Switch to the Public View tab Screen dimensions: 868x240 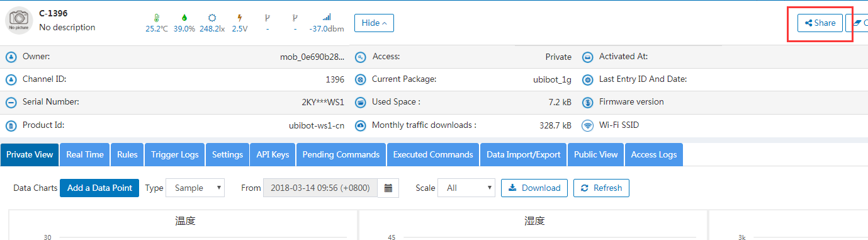coord(595,155)
